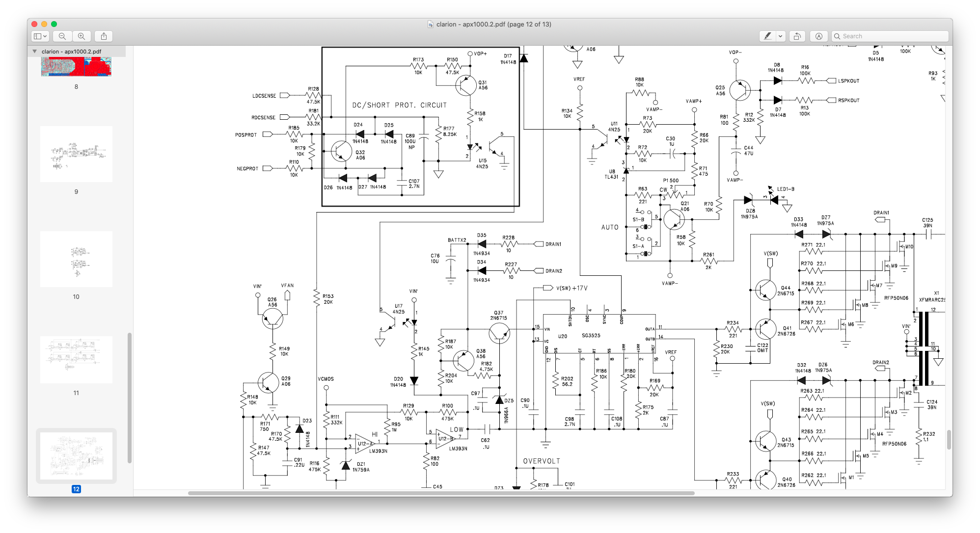The width and height of the screenshot is (980, 533).
Task: Click the XFMRARC label near transformer X1
Action: click(932, 300)
